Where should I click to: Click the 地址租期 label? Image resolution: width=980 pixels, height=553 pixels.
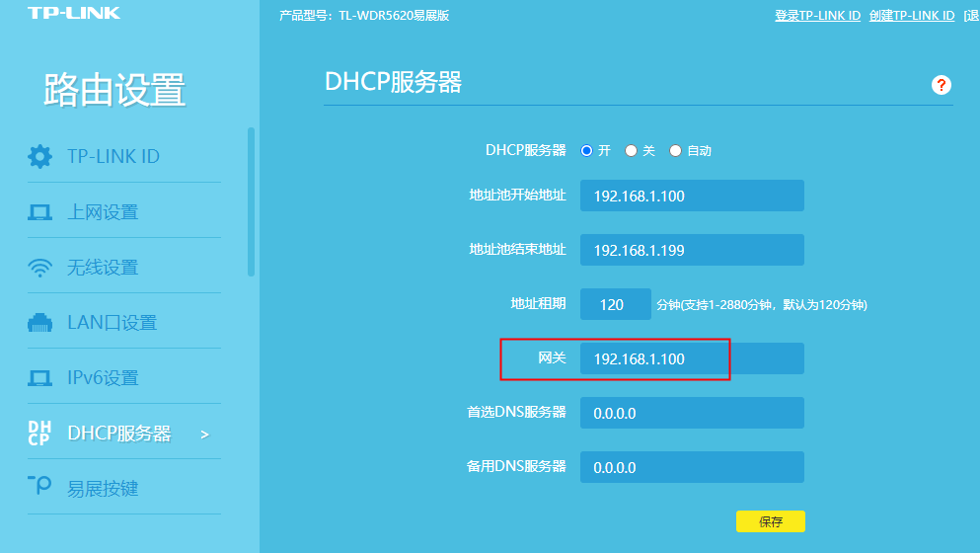point(538,304)
